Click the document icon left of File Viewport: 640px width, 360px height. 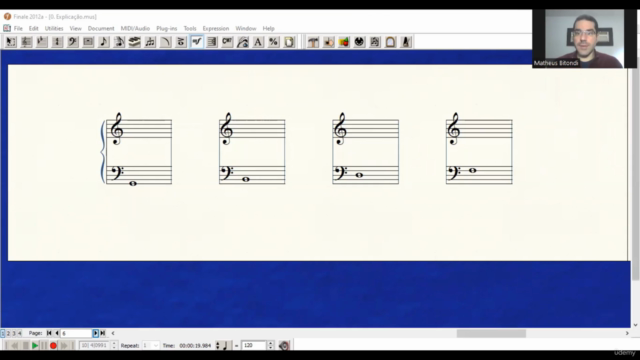coord(7,28)
